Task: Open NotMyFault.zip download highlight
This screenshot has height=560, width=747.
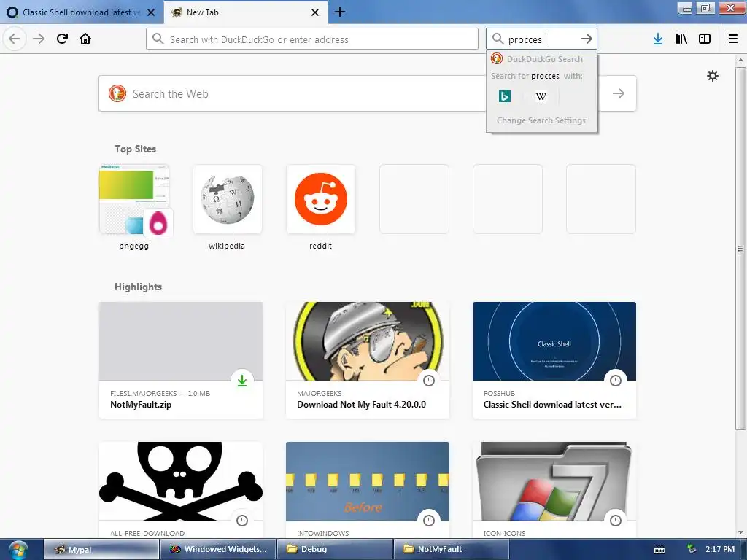Action: [181, 360]
